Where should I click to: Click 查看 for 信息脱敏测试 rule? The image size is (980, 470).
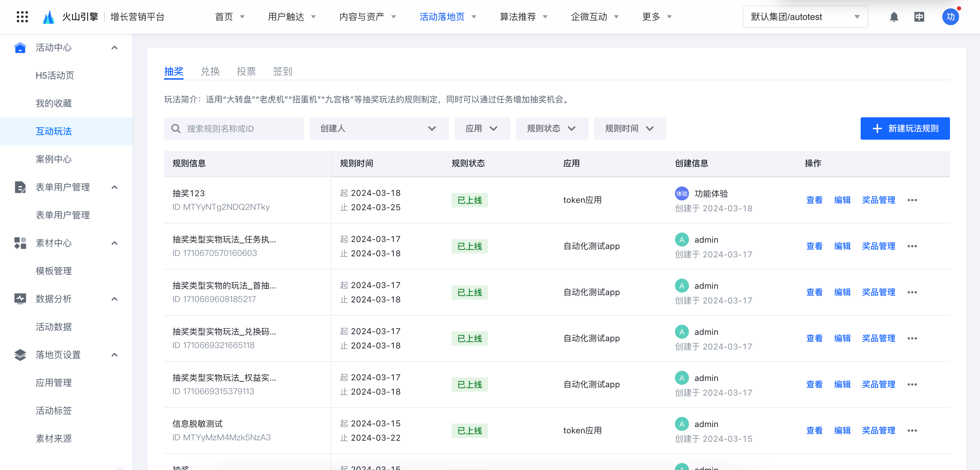click(814, 431)
